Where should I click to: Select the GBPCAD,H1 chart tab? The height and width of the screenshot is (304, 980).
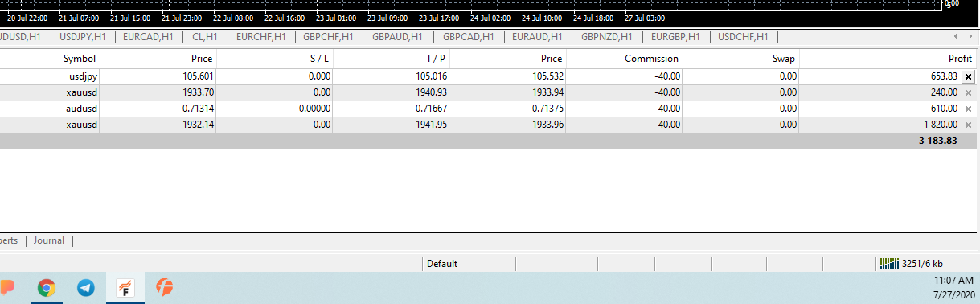click(468, 36)
